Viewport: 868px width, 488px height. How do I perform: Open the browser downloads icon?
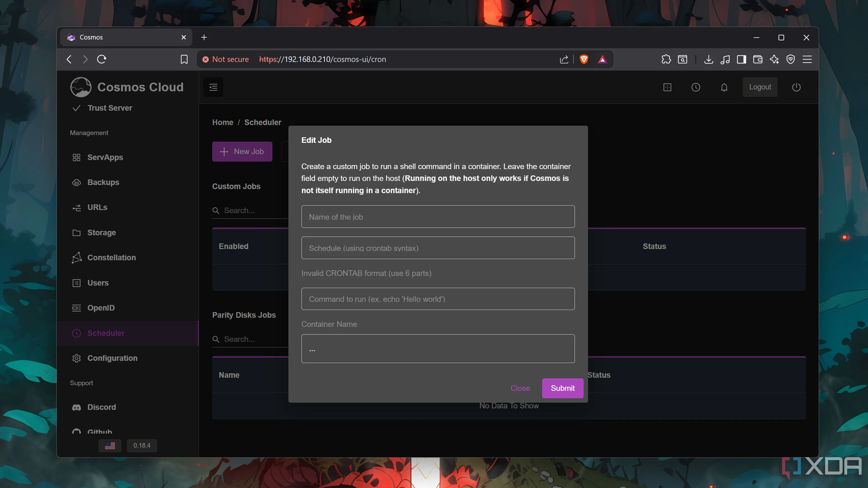[708, 59]
